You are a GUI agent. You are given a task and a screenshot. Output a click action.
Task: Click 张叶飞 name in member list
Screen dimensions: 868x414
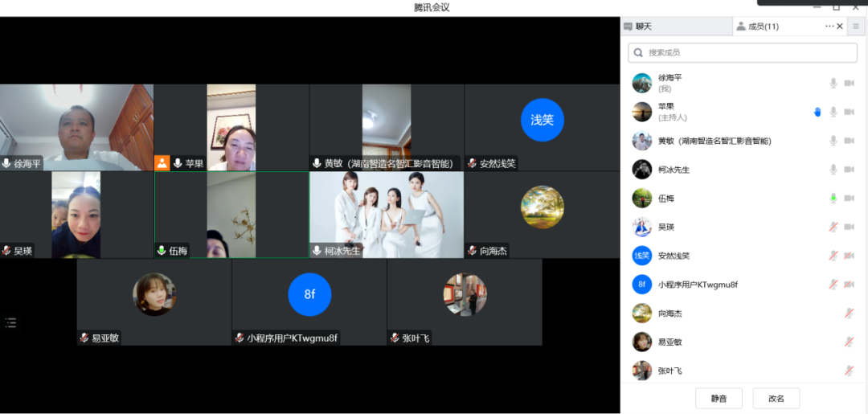click(669, 371)
